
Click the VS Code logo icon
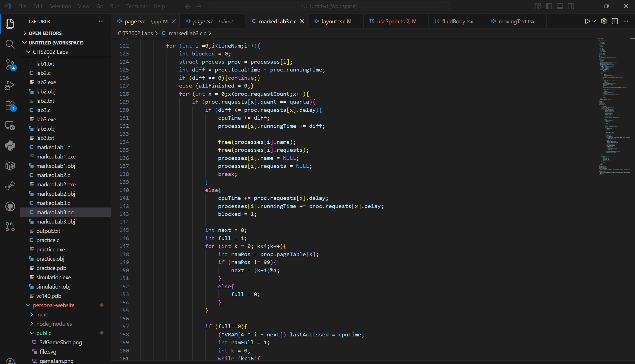click(8, 6)
